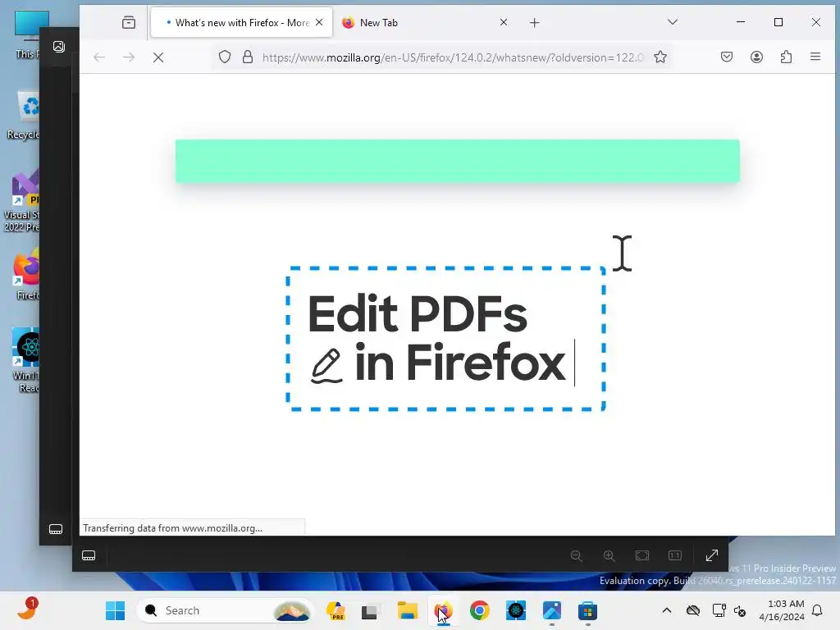
Task: Switch to the What's new with Firefox tab
Action: point(242,22)
